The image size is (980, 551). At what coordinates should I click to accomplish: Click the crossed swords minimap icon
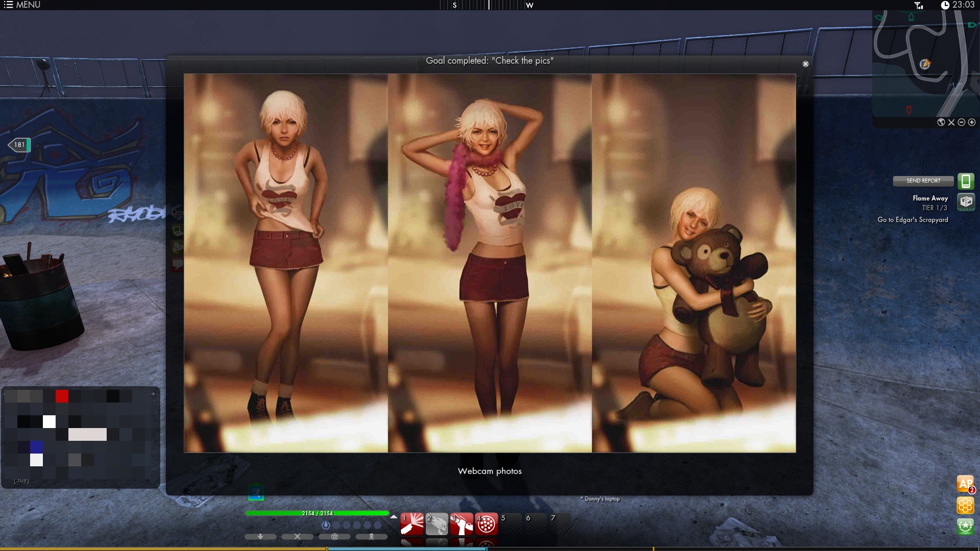point(951,122)
